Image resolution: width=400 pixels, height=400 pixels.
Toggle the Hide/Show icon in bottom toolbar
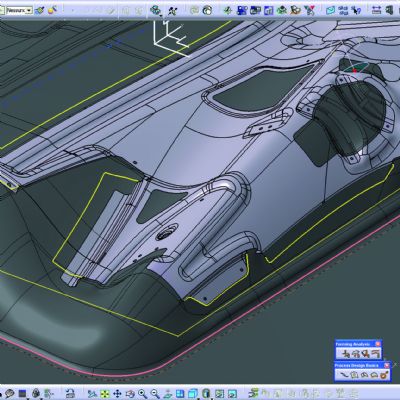[x=220, y=394]
